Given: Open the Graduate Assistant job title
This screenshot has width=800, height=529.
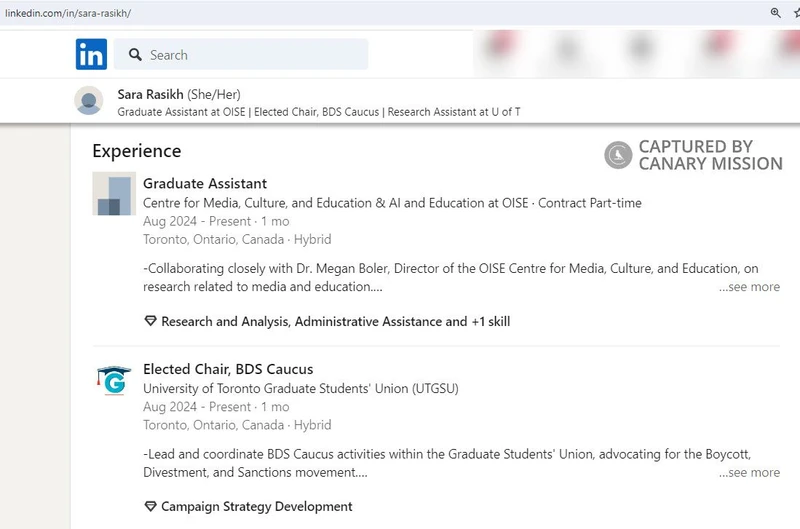Looking at the screenshot, I should tap(205, 184).
